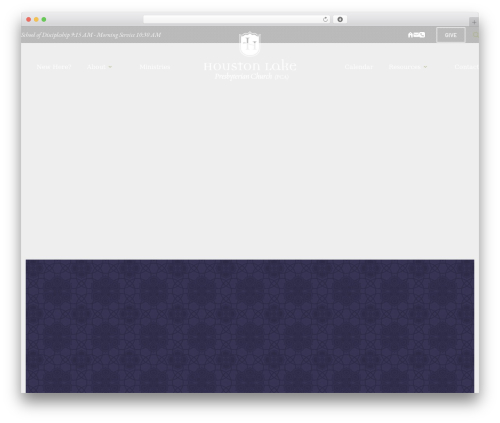Go to the Ministries page

coord(155,67)
